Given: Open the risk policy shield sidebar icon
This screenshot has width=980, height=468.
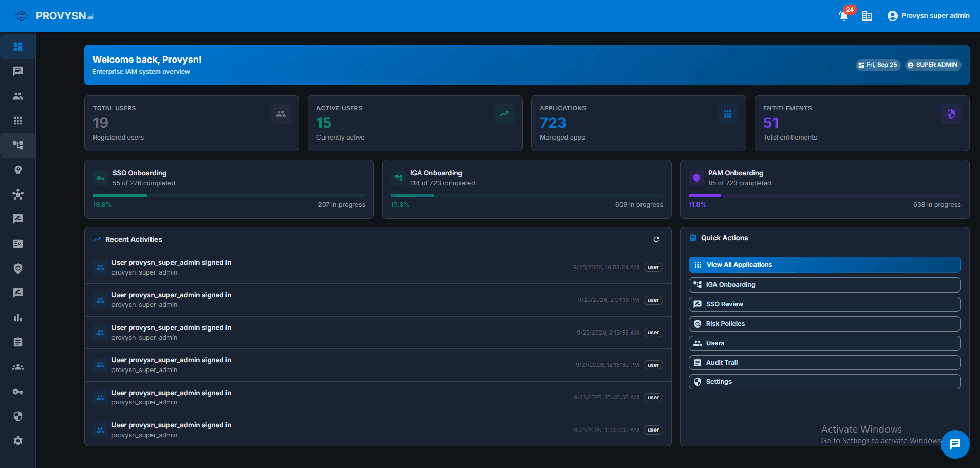Looking at the screenshot, I should point(18,268).
